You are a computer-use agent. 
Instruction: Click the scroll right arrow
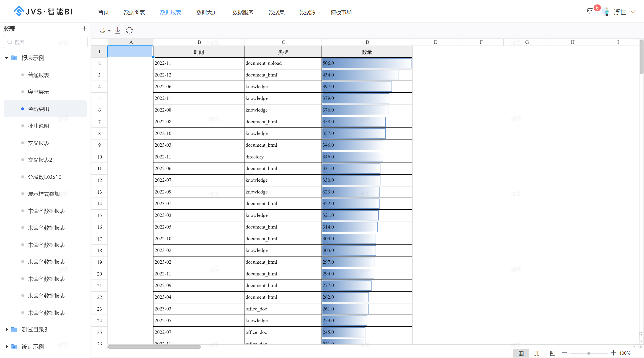tap(641, 347)
